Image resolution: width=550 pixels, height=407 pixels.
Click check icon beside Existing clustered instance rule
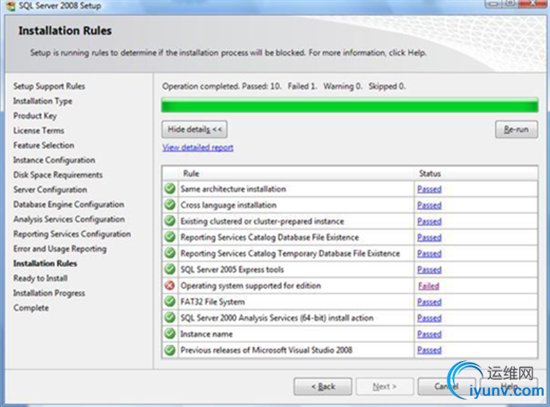click(x=170, y=221)
